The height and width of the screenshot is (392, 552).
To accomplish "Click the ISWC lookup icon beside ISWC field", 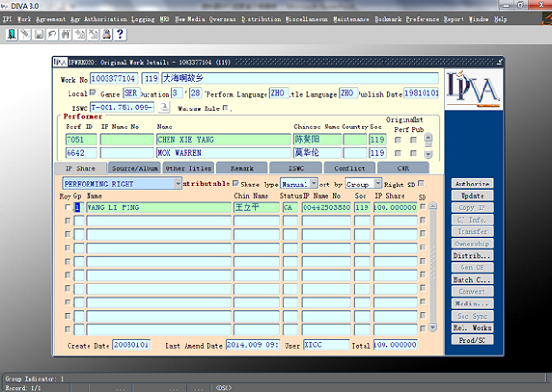I will point(164,107).
